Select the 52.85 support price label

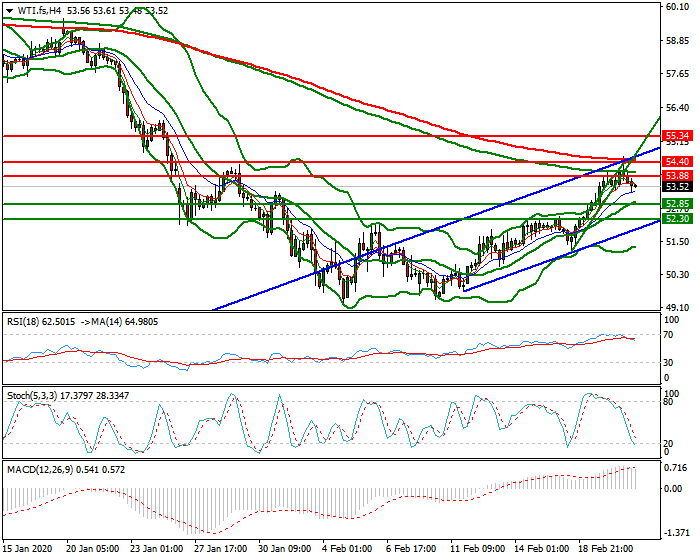click(677, 204)
